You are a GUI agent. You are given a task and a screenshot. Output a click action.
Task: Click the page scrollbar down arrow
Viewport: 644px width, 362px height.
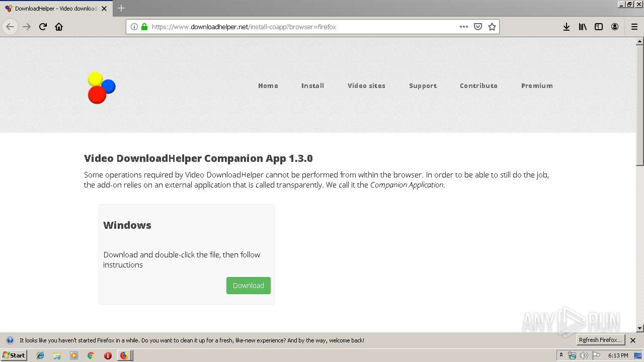coord(640,328)
